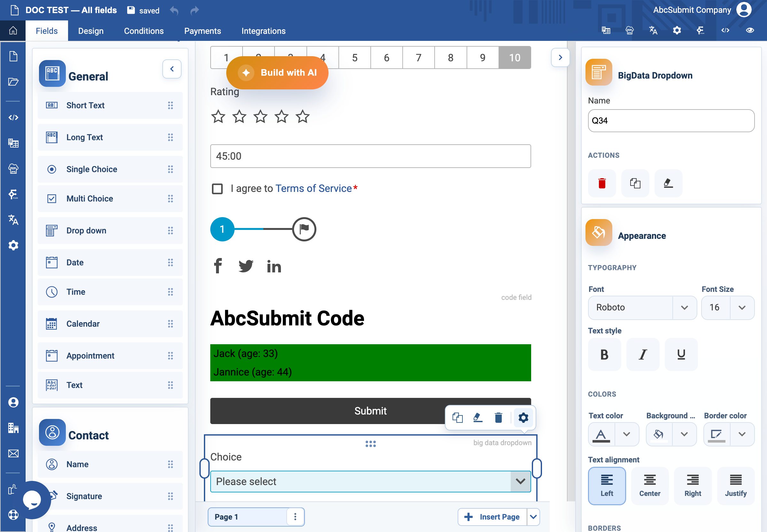Click the Build with AI button
The image size is (767, 532).
(277, 73)
